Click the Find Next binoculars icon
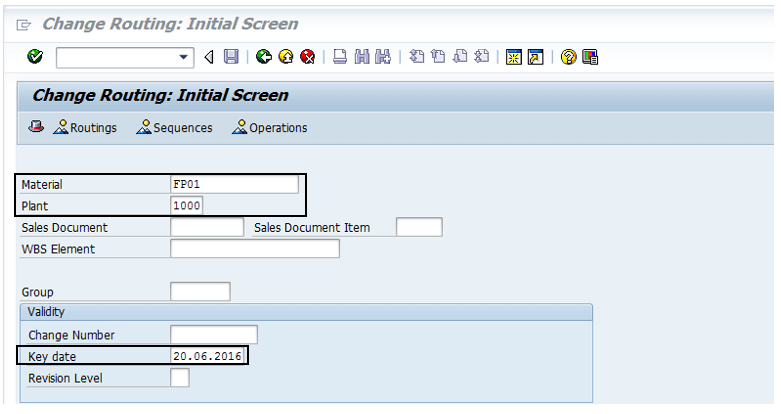The image size is (781, 414). 383,57
